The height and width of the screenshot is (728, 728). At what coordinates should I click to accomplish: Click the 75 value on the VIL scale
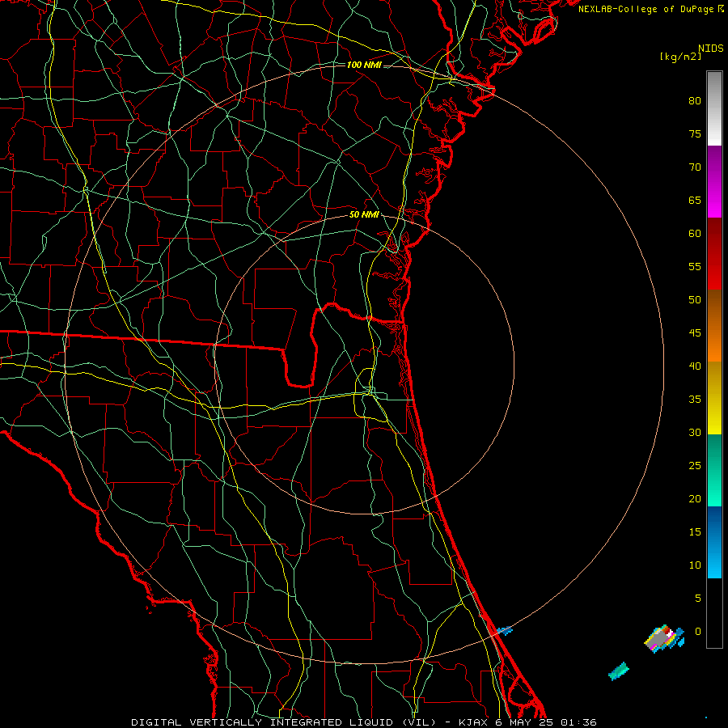pos(695,134)
